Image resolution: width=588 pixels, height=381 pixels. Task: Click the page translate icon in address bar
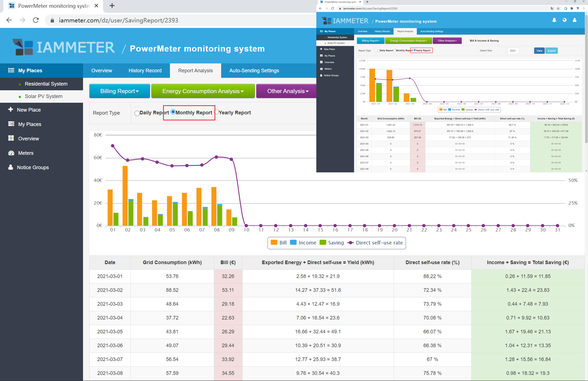click(552, 8)
